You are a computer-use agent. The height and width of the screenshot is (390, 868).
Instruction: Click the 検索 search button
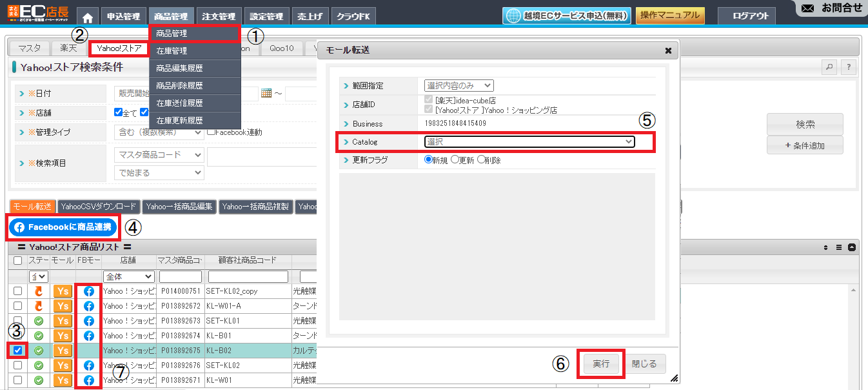805,125
